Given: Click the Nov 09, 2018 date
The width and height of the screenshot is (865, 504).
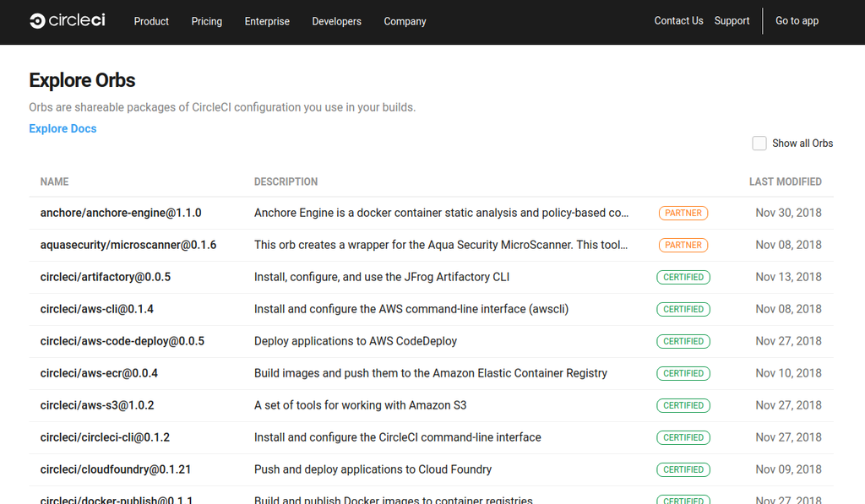Looking at the screenshot, I should click(788, 469).
